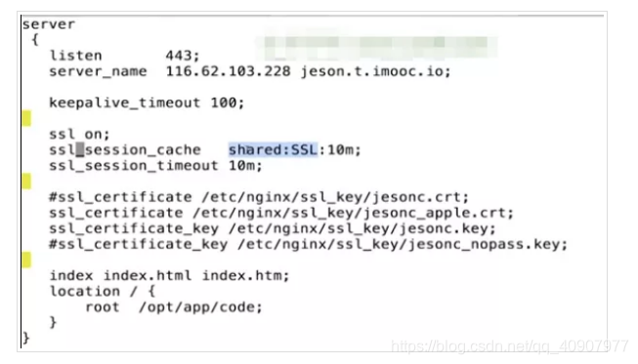
Task: Click the listen 443 port value
Action: pos(183,56)
